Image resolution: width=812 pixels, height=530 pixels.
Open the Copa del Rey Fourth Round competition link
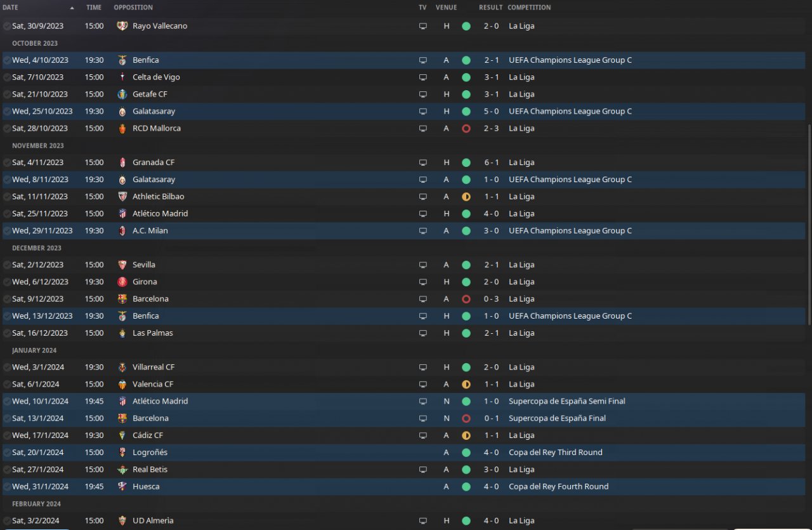tap(558, 487)
